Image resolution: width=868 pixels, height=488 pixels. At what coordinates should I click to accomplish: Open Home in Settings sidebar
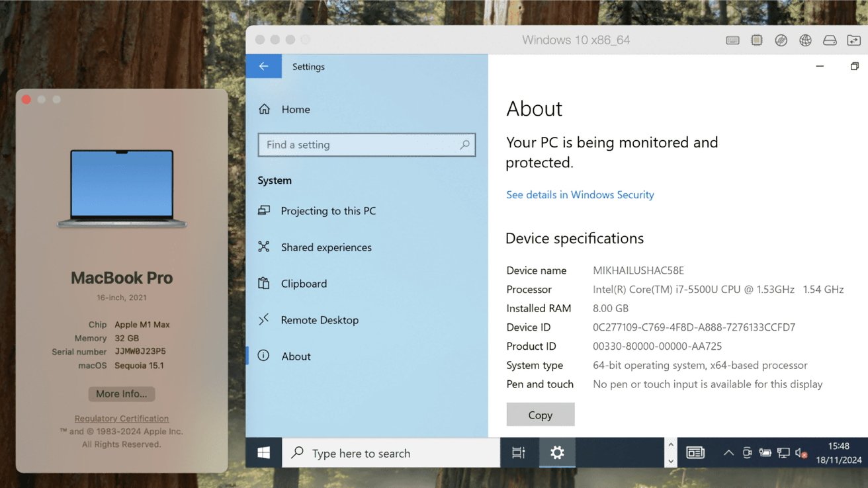[296, 110]
